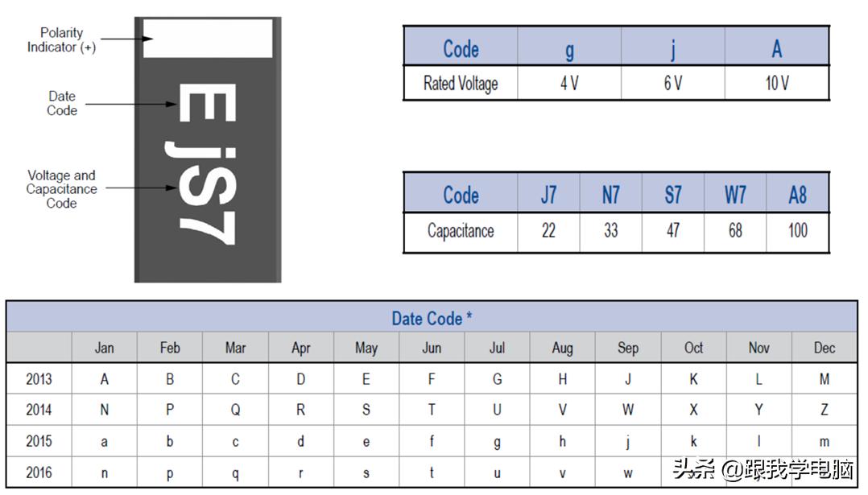
Task: Click the 'Date Code *' table title
Action: tap(432, 318)
